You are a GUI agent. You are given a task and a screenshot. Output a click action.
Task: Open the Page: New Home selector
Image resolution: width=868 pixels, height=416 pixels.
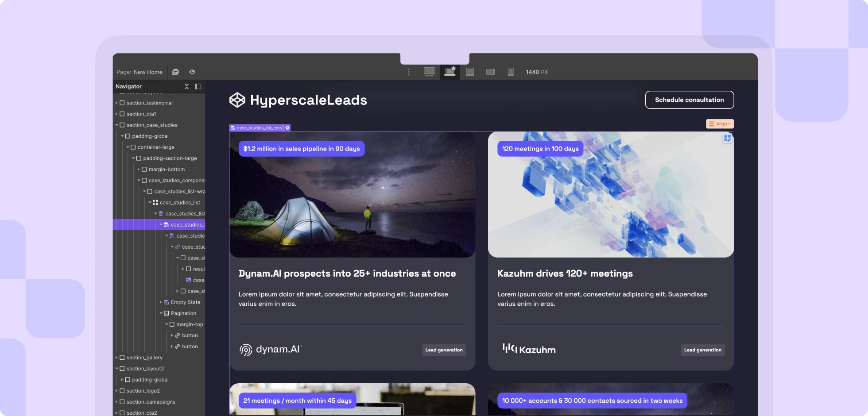pyautogui.click(x=139, y=72)
